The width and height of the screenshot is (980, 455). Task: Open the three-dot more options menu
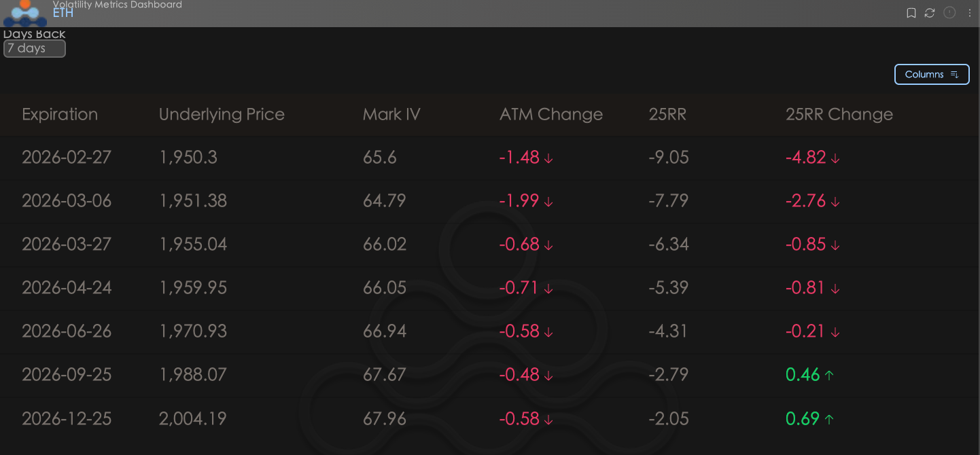pyautogui.click(x=970, y=13)
